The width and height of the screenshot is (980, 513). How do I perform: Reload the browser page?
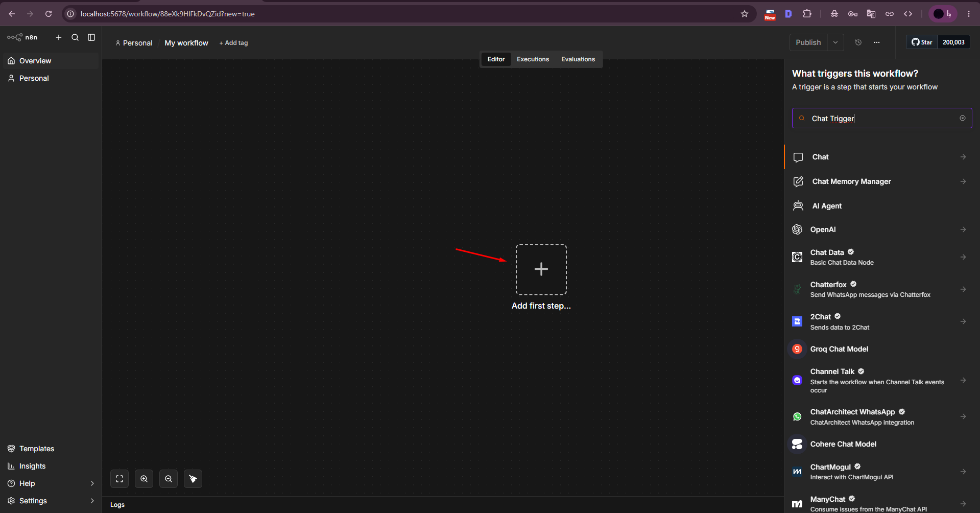coord(49,14)
